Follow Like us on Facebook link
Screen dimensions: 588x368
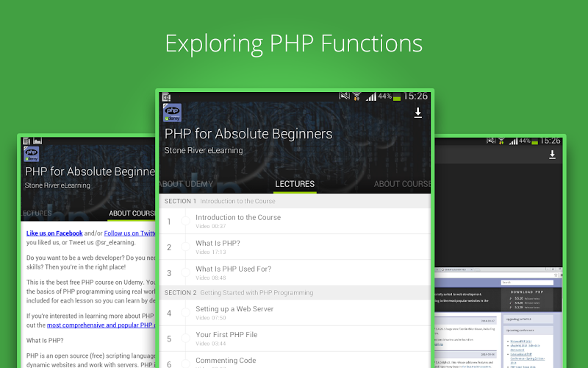(54, 233)
